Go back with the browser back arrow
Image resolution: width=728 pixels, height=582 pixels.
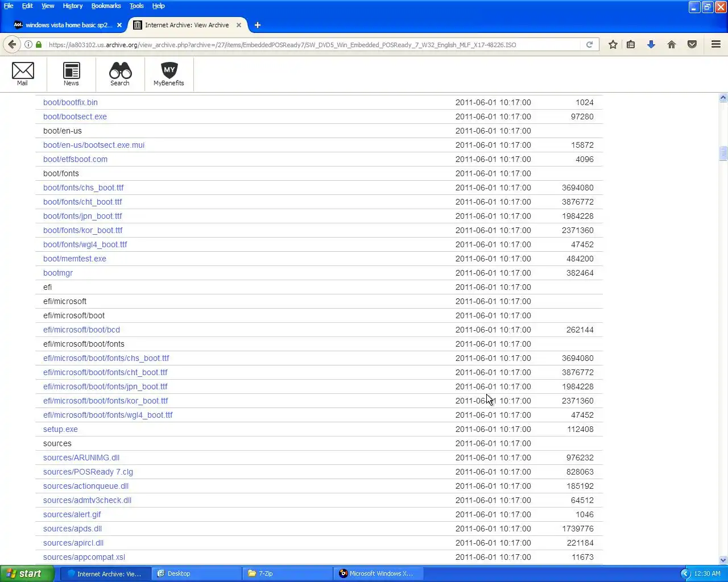pos(12,44)
